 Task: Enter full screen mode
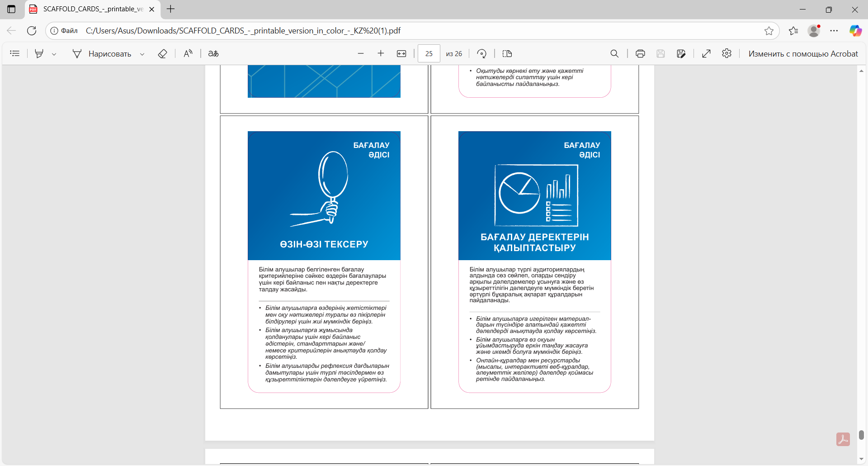(707, 54)
